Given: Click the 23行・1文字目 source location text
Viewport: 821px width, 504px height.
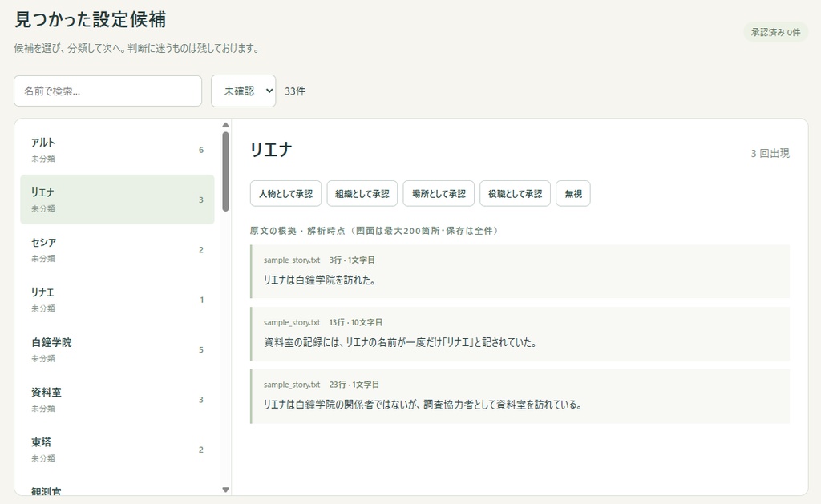Looking at the screenshot, I should coord(354,385).
